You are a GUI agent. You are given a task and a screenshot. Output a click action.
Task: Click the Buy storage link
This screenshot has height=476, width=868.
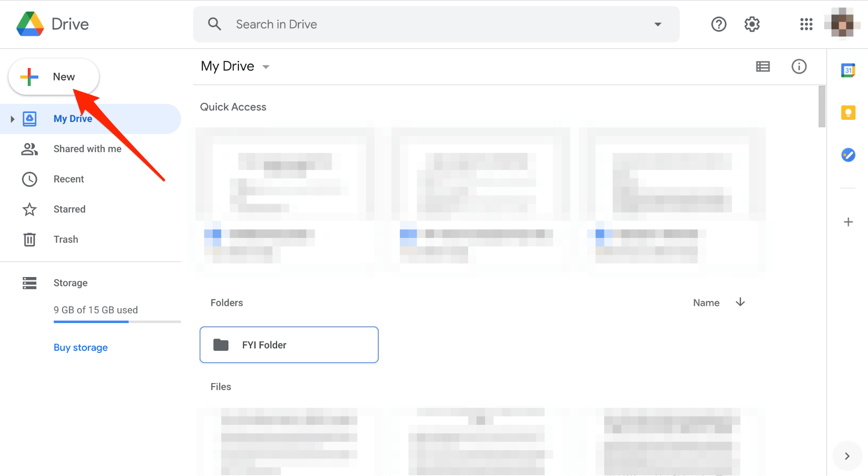pyautogui.click(x=80, y=347)
